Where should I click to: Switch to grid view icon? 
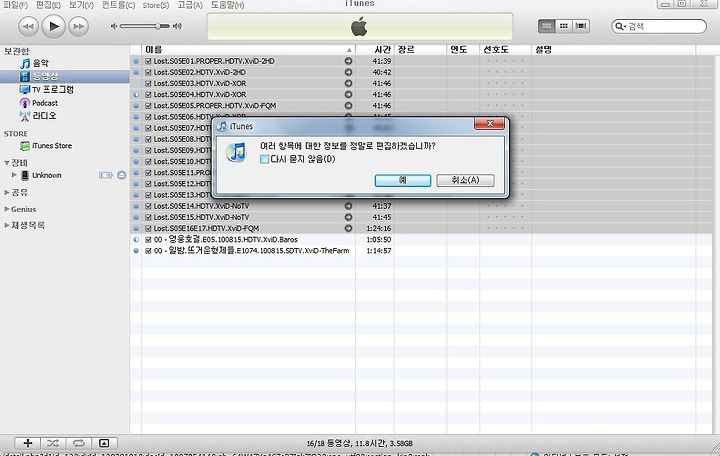coord(564,26)
